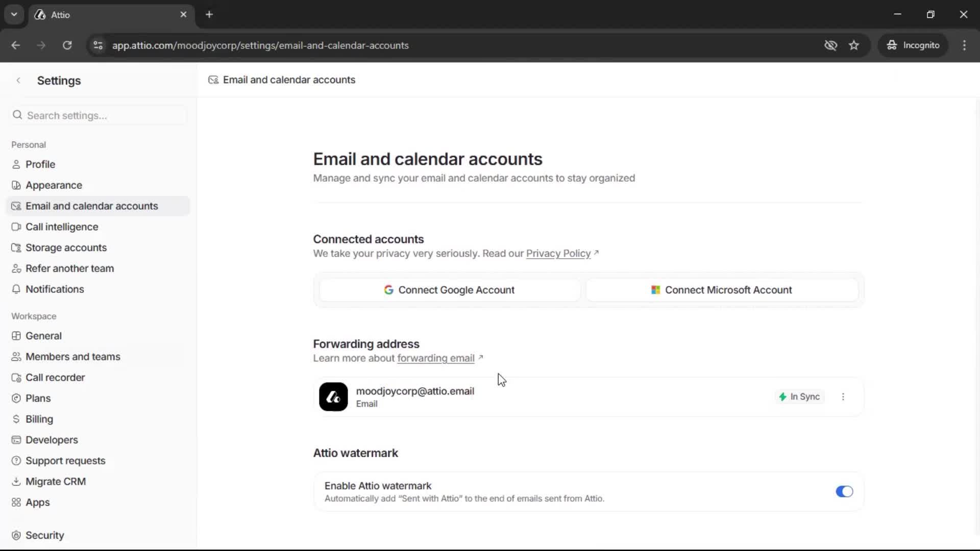Disable the Attio watermark
Image resolution: width=980 pixels, height=551 pixels.
click(x=844, y=491)
